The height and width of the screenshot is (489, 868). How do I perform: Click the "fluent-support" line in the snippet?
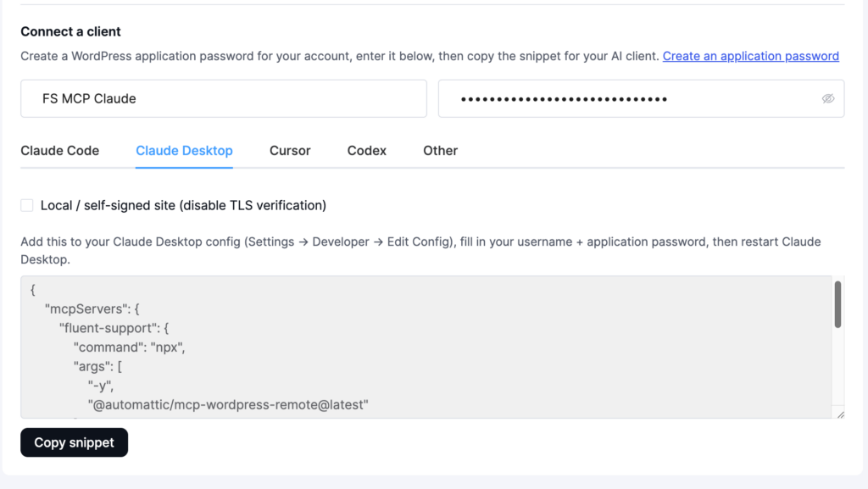click(114, 328)
